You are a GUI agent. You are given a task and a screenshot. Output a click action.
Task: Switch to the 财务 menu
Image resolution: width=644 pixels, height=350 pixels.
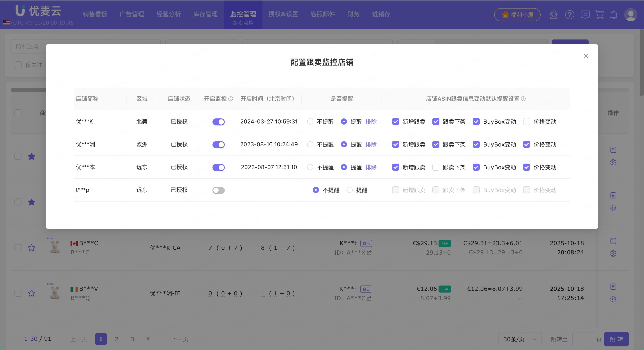point(353,14)
